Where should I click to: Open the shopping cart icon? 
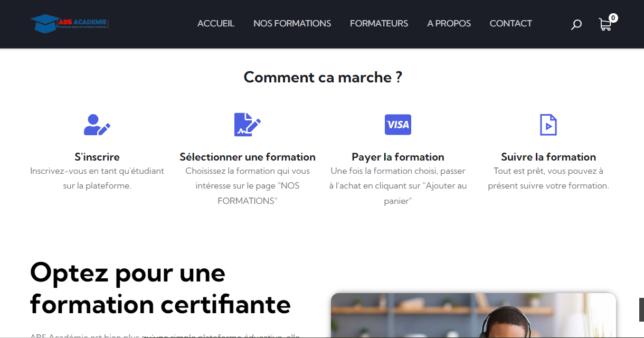(605, 24)
